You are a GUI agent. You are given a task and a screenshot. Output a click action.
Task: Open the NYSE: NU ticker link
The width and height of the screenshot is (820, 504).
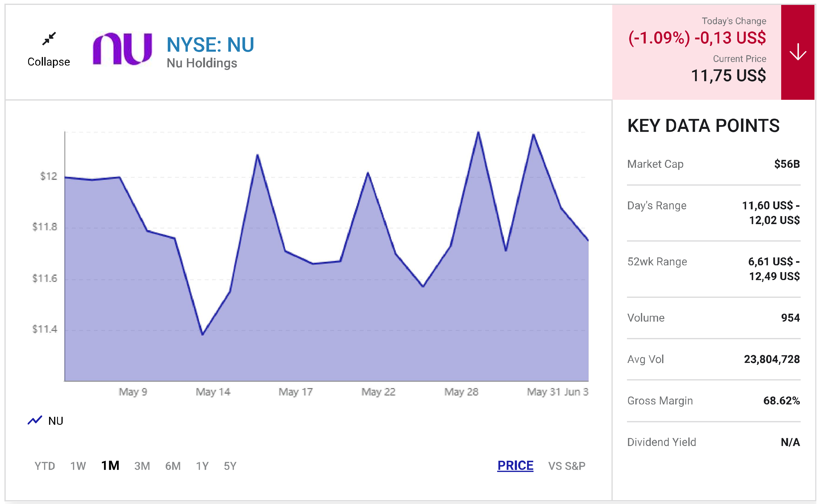pyautogui.click(x=210, y=45)
